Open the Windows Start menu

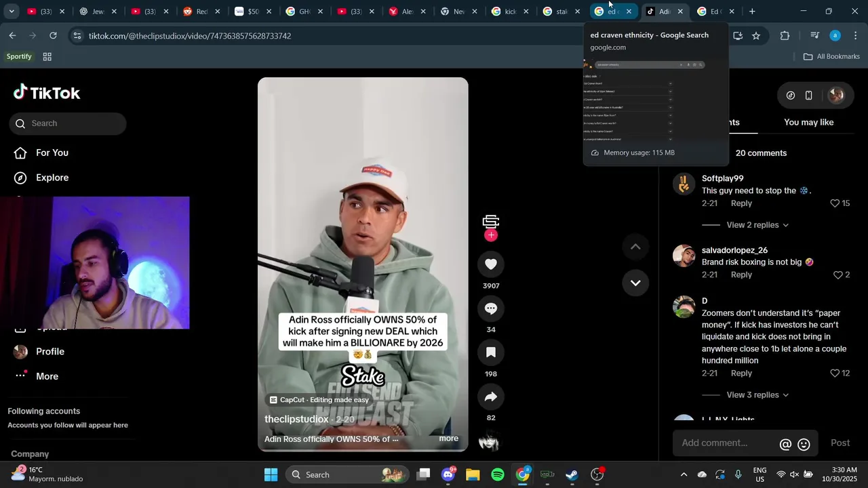271,474
